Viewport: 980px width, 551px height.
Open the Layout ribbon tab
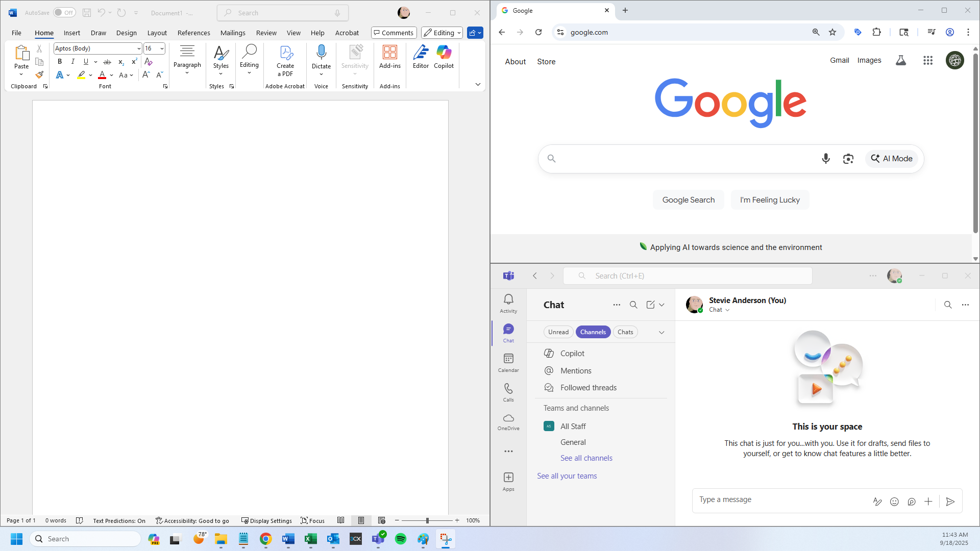(157, 33)
